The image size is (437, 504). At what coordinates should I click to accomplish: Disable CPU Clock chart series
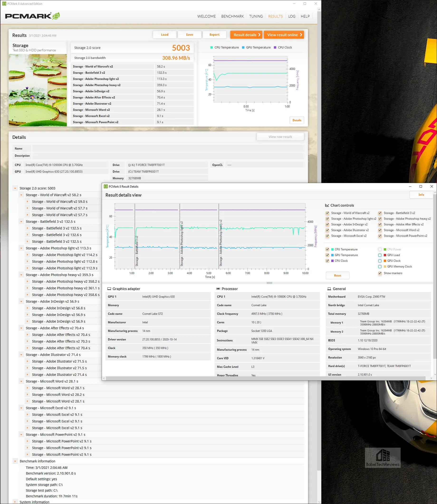coord(327,261)
